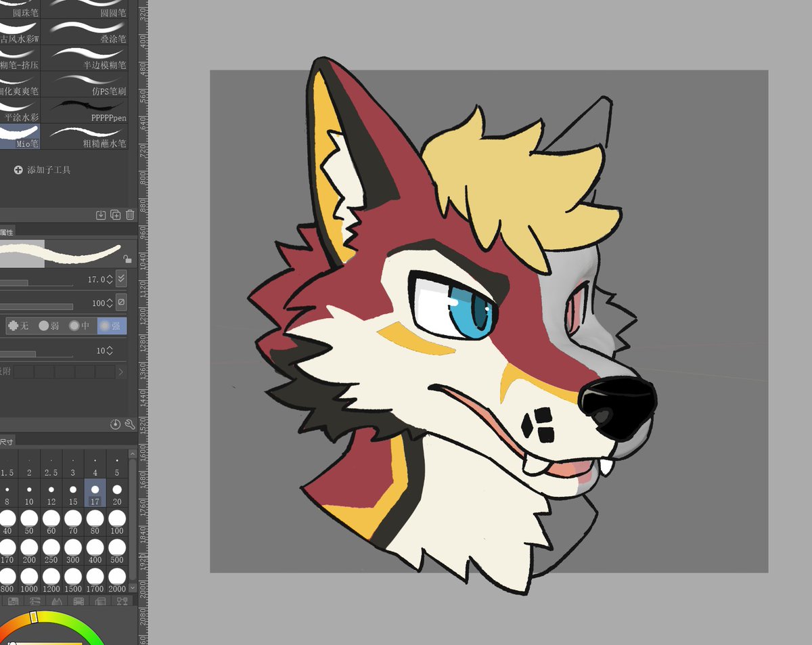Click the stabilization 10 stepper arrows
Screen dimensions: 812x645
tap(110, 351)
